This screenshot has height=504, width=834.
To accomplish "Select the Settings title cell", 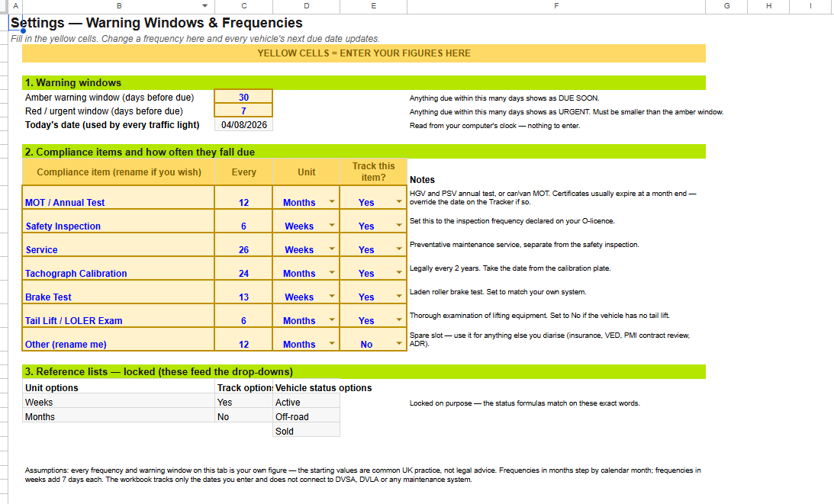I will (x=156, y=23).
